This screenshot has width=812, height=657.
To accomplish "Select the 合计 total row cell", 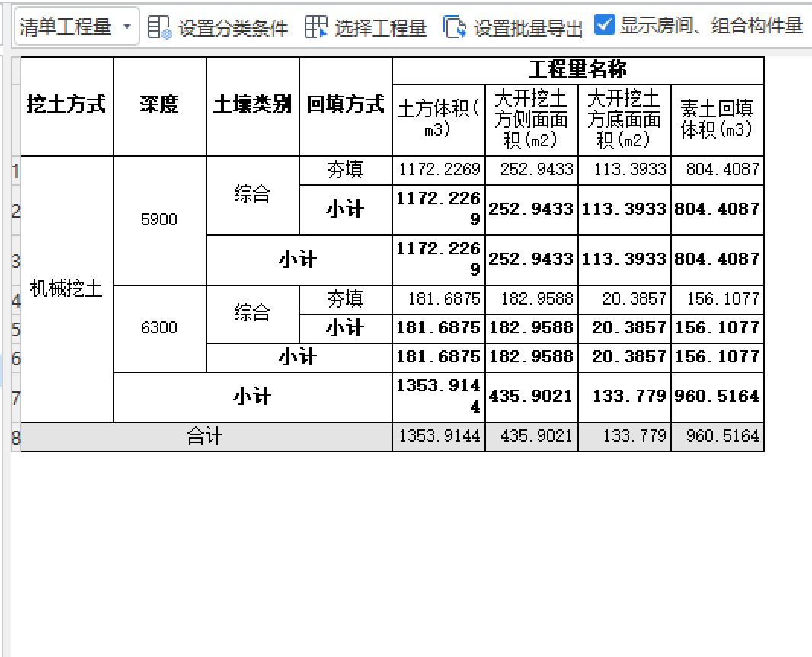I will [203, 436].
